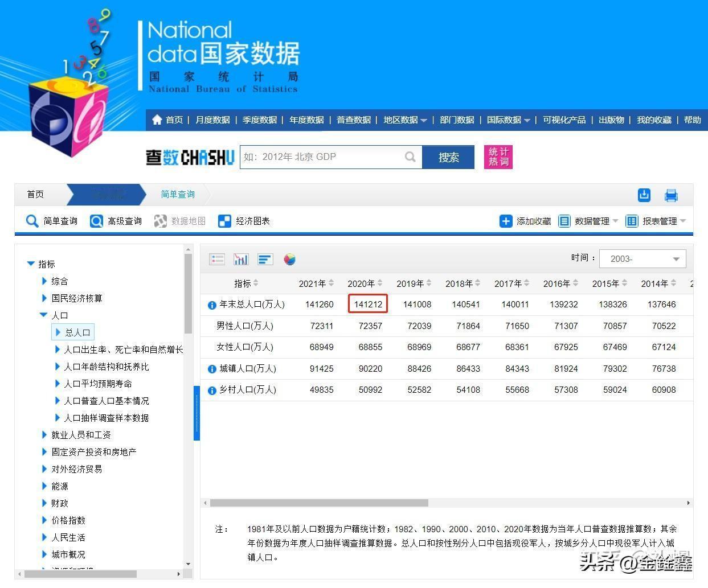Screen dimensions: 708x588
Task: Open 高级查询 advanced query tool
Action: click(x=116, y=221)
